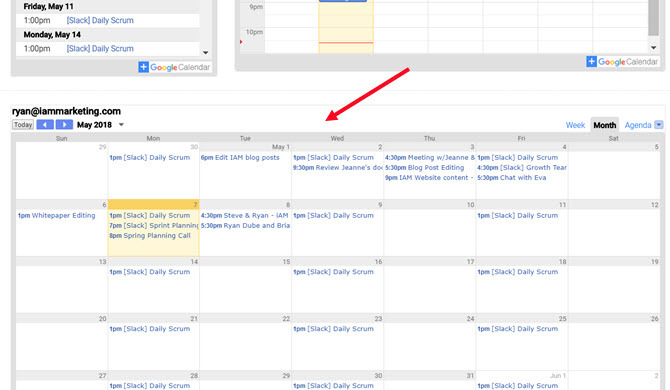Click the day number 19 header
The height and width of the screenshot is (390, 670).
655,262
